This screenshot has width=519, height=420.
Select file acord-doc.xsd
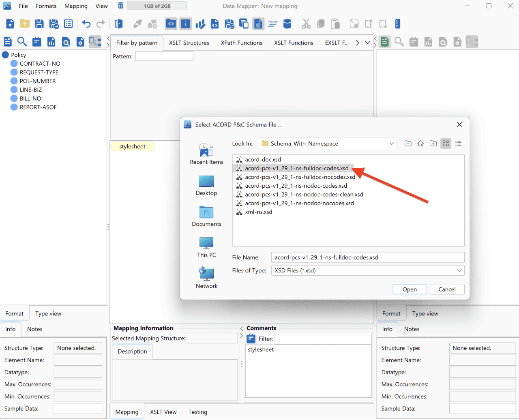coord(259,160)
